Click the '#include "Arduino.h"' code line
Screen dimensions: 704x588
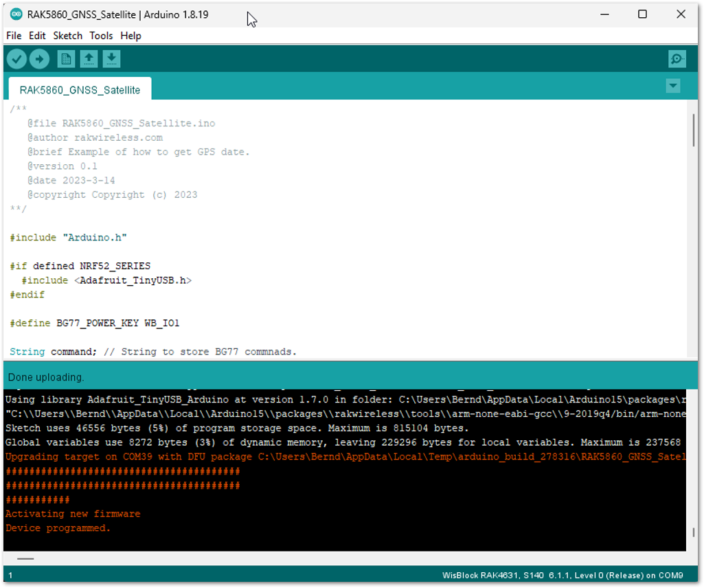pyautogui.click(x=69, y=238)
